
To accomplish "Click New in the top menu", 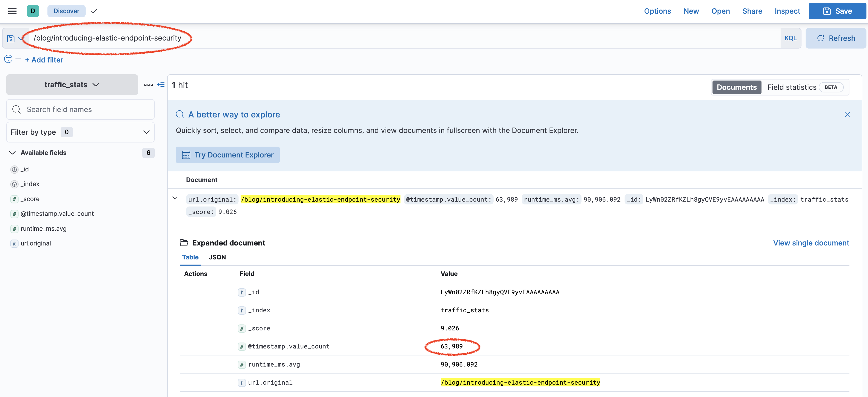I will click(x=691, y=11).
